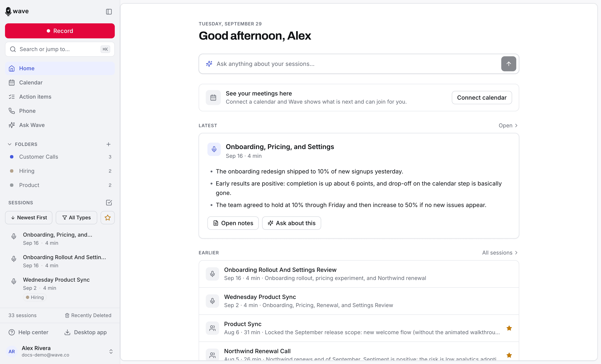601x364 pixels.
Task: Toggle starred-only sessions filter
Action: [x=107, y=218]
